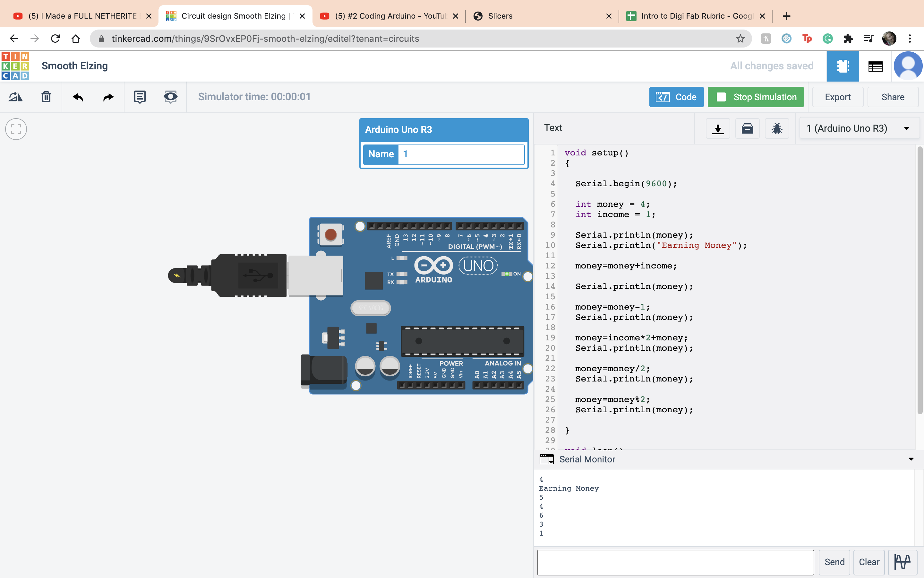Viewport: 924px width, 578px height.
Task: Open the 1 (Arduino Uno R3) board dropdown
Action: 859,128
